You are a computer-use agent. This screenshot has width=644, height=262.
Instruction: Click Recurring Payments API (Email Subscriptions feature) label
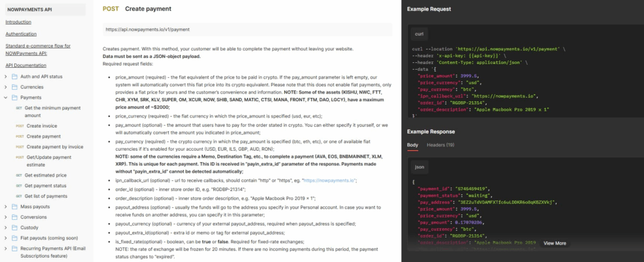(x=53, y=252)
